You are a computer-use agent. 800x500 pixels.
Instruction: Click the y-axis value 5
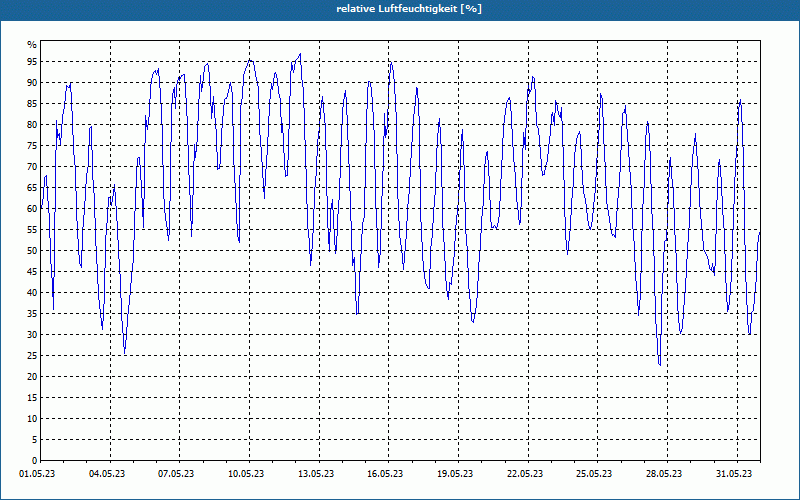(x=35, y=440)
